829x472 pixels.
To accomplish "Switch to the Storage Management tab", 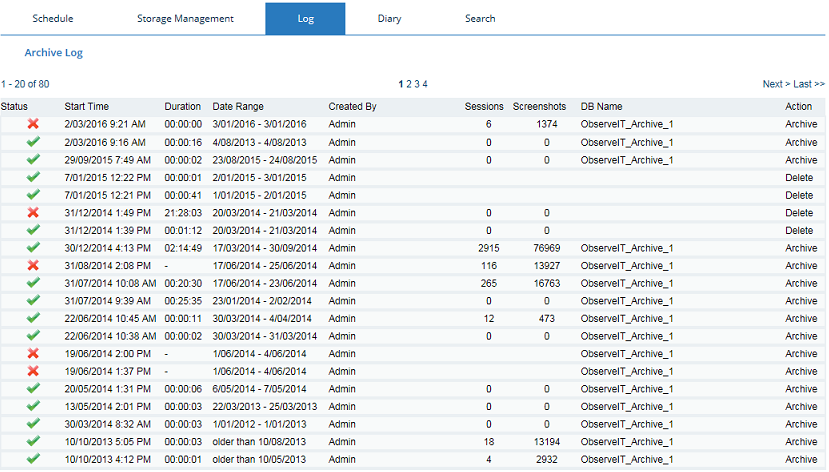I will (185, 19).
